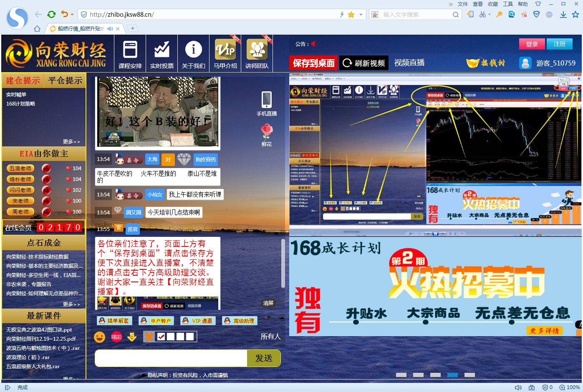Click the key password manager icon
The height and width of the screenshot is (392, 583).
499,15
